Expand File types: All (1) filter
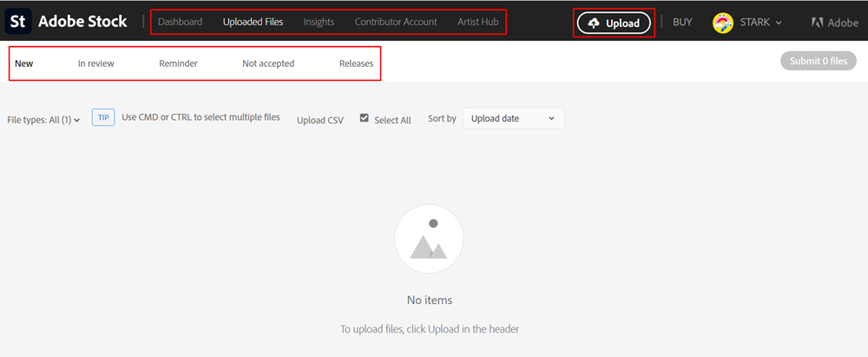The width and height of the screenshot is (868, 357). [43, 120]
